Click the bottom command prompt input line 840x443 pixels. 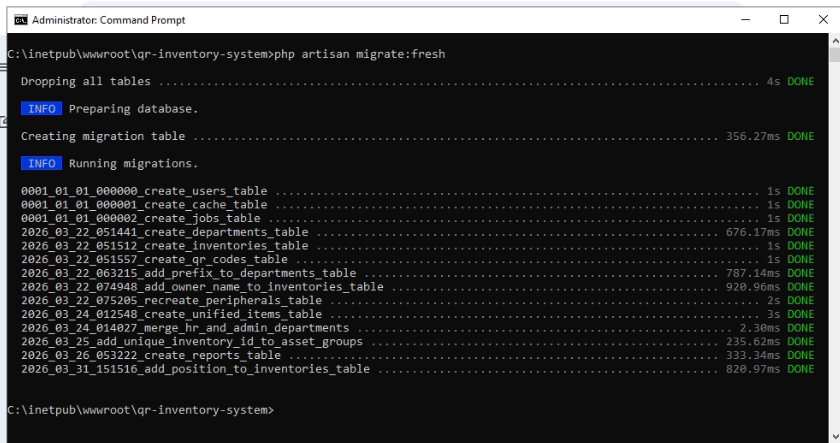tap(417, 410)
